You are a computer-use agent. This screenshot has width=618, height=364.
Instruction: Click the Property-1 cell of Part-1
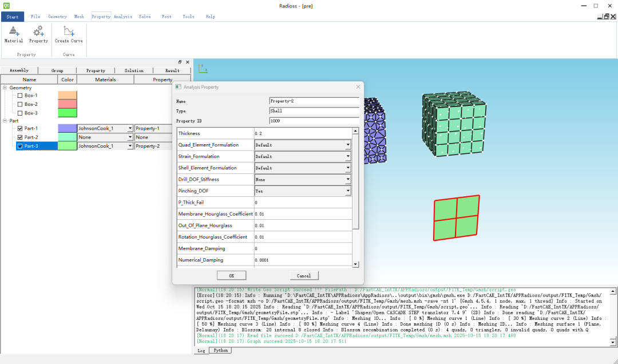click(x=154, y=129)
